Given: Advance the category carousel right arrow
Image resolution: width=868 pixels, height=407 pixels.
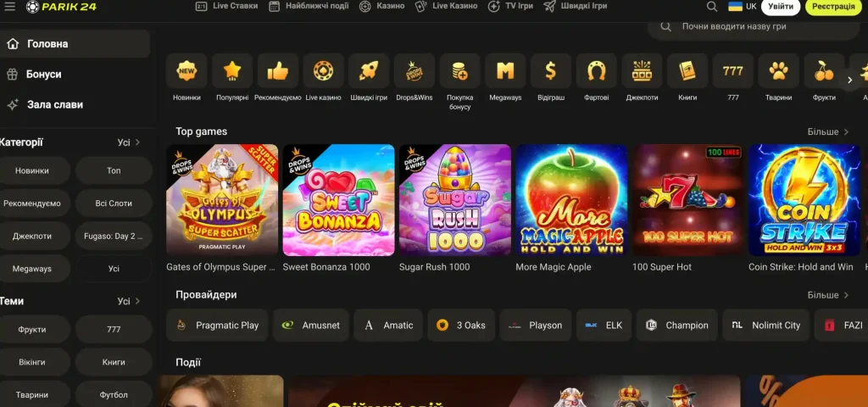Looking at the screenshot, I should 849,81.
